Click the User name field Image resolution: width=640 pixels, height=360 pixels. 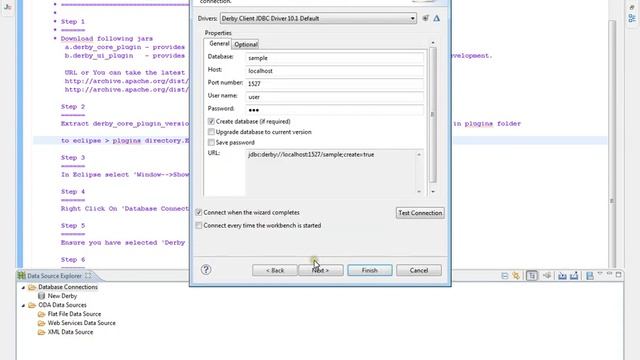[334, 97]
